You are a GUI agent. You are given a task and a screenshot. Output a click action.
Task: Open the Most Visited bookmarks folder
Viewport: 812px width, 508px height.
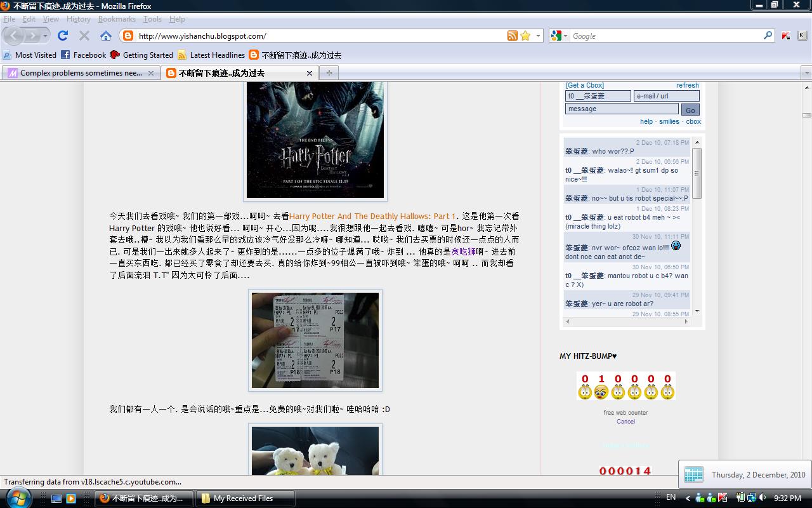click(x=30, y=55)
